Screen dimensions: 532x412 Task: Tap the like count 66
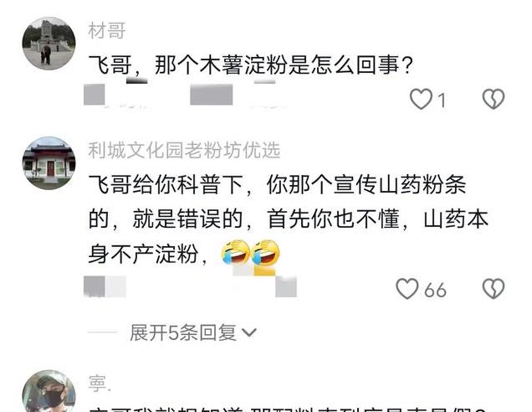pos(435,290)
